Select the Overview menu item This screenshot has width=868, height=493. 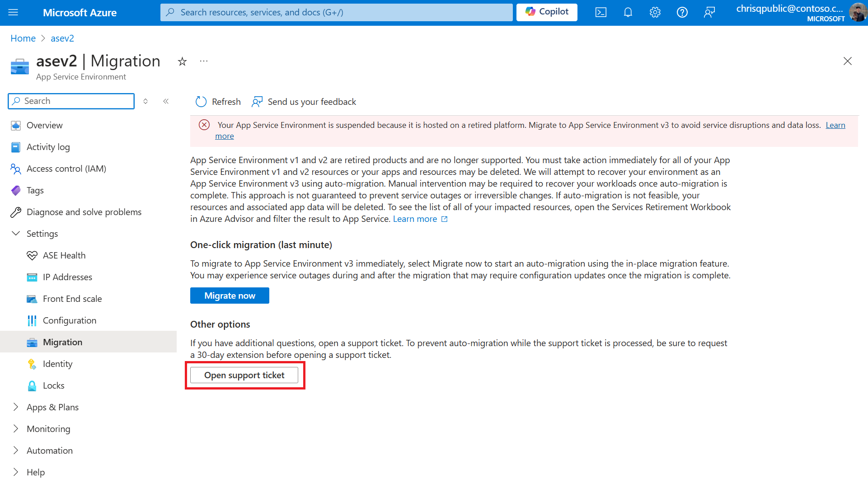[x=44, y=125]
